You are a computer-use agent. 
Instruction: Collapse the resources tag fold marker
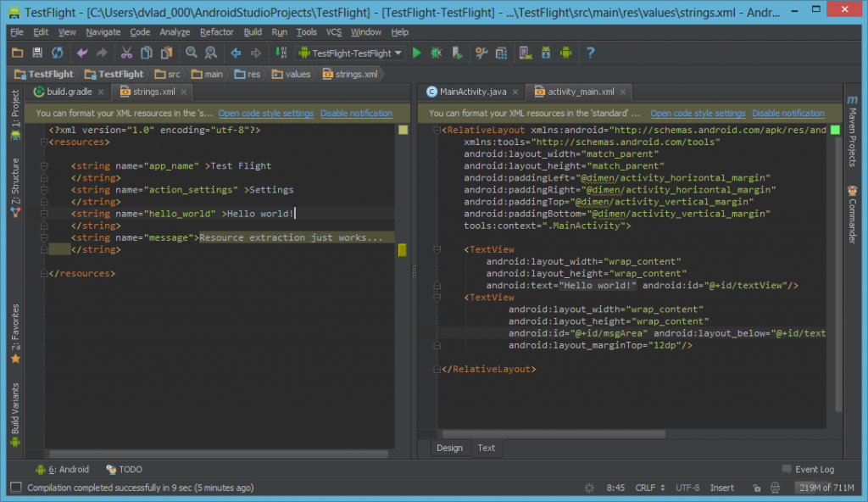point(44,142)
